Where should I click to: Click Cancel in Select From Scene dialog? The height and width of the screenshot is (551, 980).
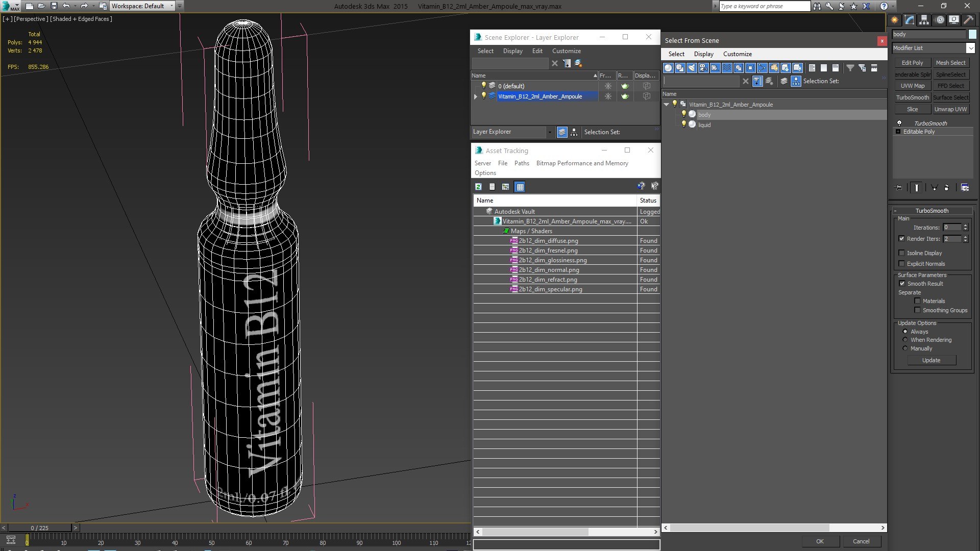(861, 541)
